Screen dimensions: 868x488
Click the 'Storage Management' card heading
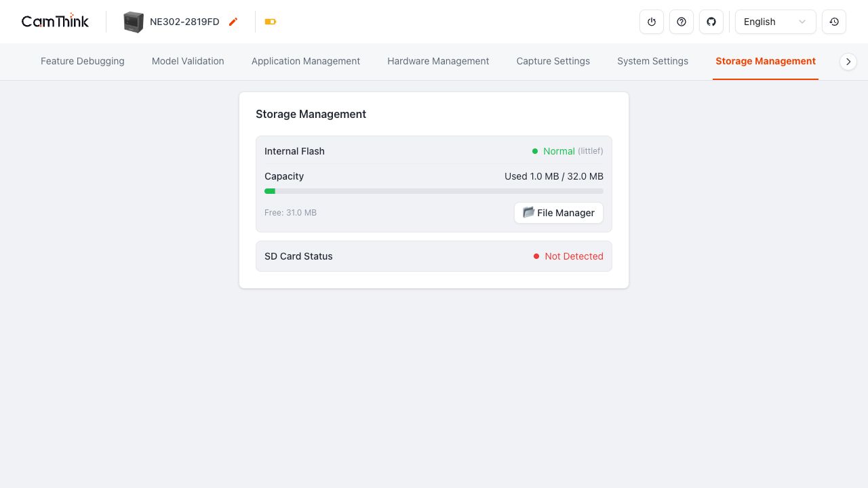[311, 114]
